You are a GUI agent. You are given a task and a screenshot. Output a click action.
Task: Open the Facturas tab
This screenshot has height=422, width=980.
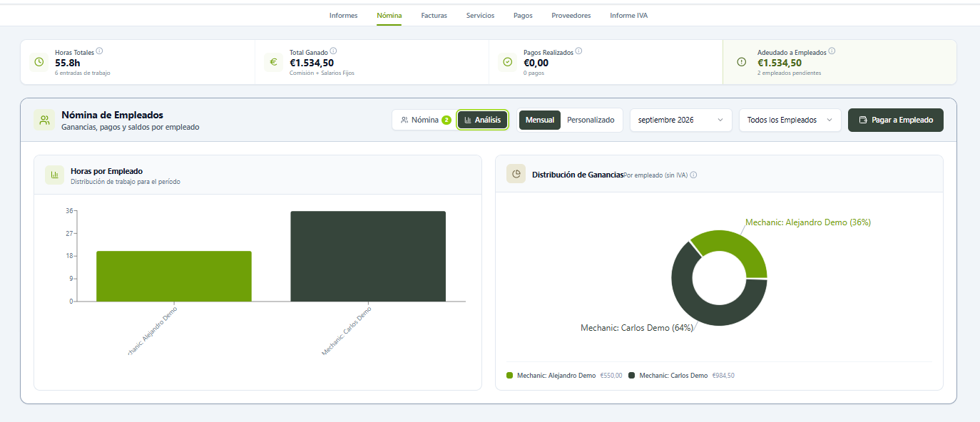tap(434, 16)
